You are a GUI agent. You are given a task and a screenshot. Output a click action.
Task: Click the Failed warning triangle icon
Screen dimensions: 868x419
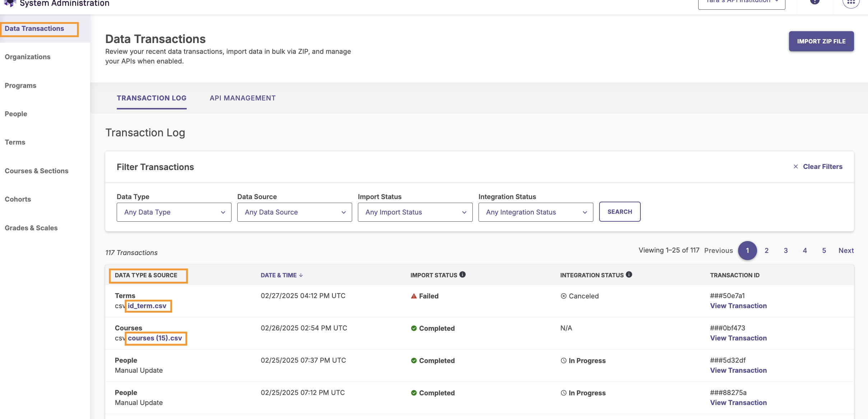[414, 296]
